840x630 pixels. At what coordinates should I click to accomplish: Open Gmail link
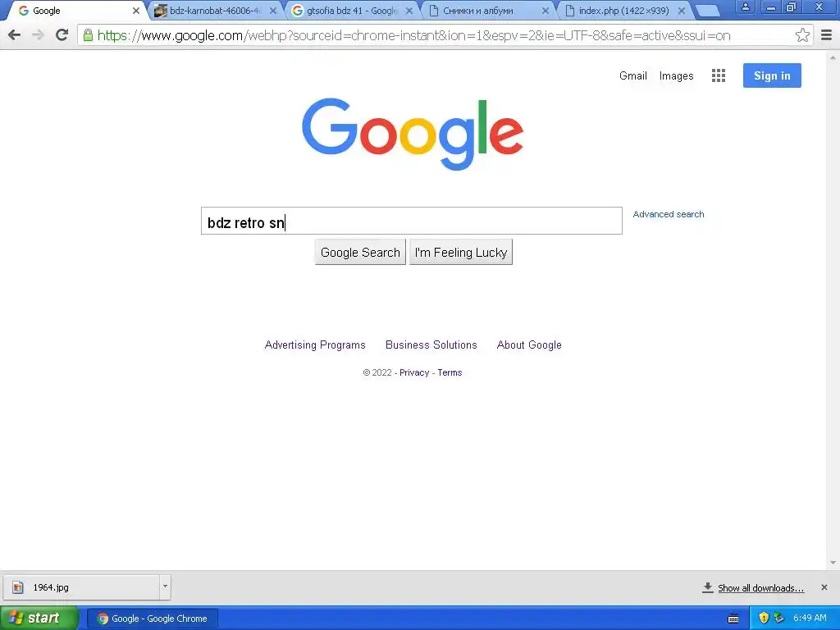point(633,76)
